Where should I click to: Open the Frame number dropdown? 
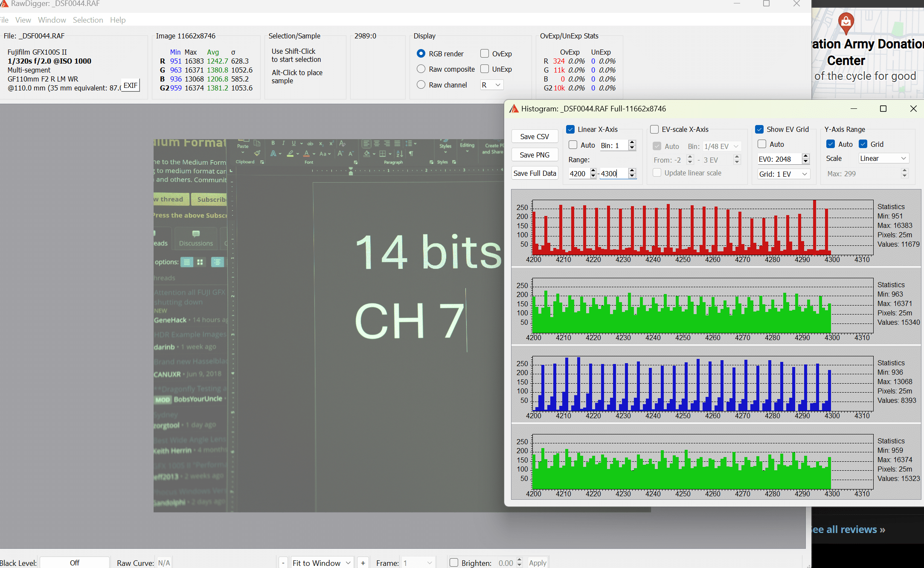pos(418,563)
